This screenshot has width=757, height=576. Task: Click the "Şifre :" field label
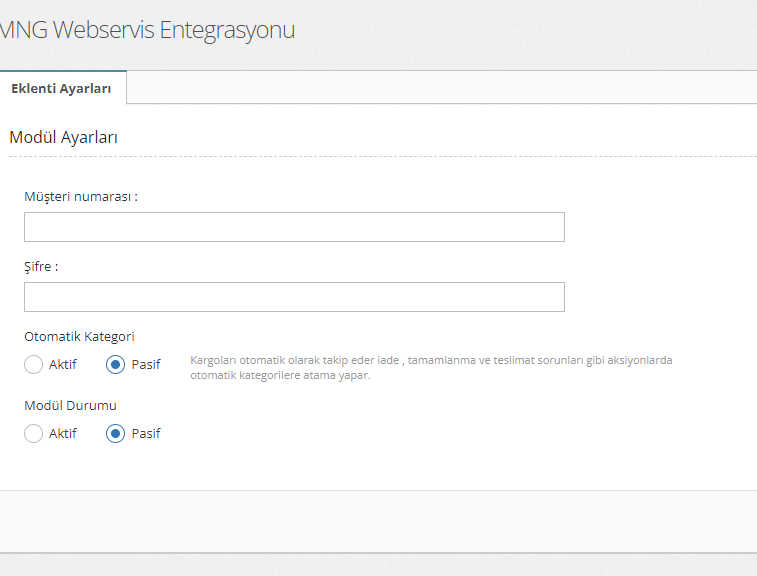click(x=42, y=267)
